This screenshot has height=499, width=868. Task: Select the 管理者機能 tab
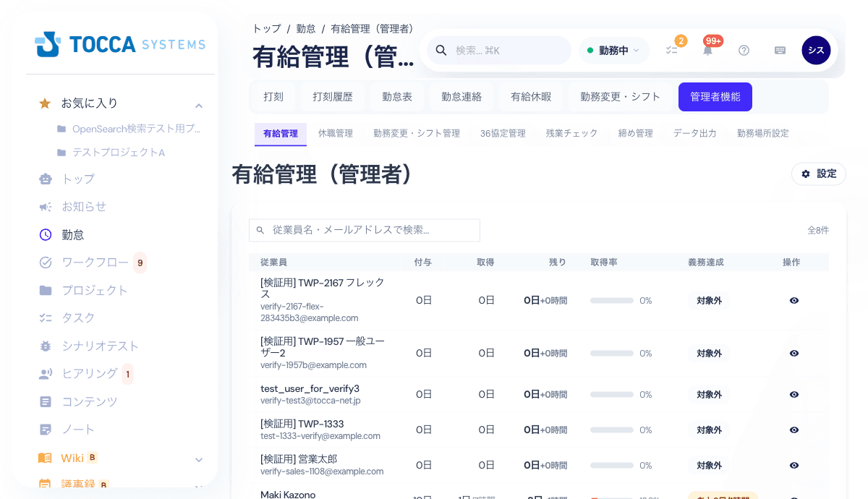coord(715,97)
